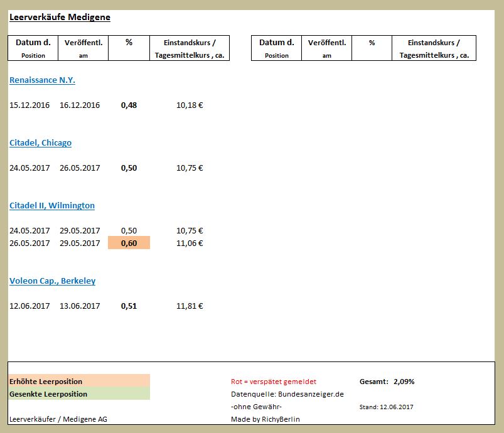Viewport: 504px width, 433px height.
Task: Select the price 11,06 €
Action: coord(190,243)
